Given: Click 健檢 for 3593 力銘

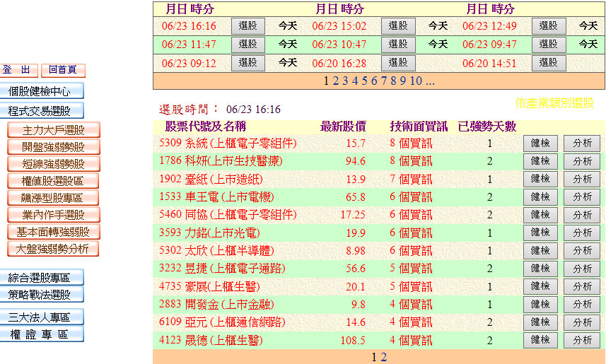Looking at the screenshot, I should pos(540,233).
